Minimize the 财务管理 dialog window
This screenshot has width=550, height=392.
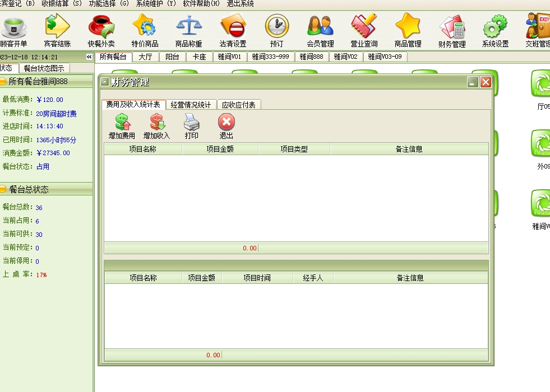473,82
